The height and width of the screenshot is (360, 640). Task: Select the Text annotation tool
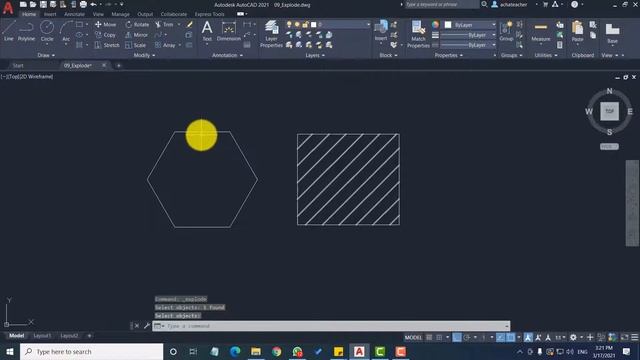click(207, 31)
